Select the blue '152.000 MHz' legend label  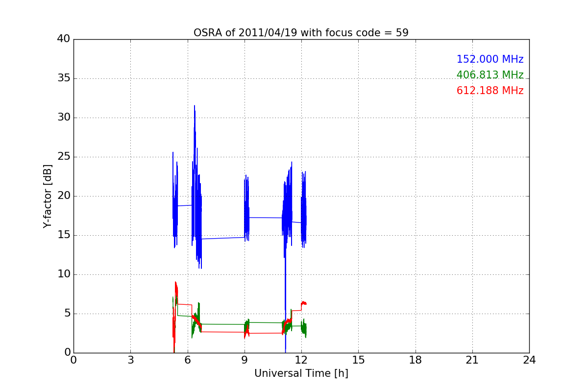pyautogui.click(x=490, y=59)
